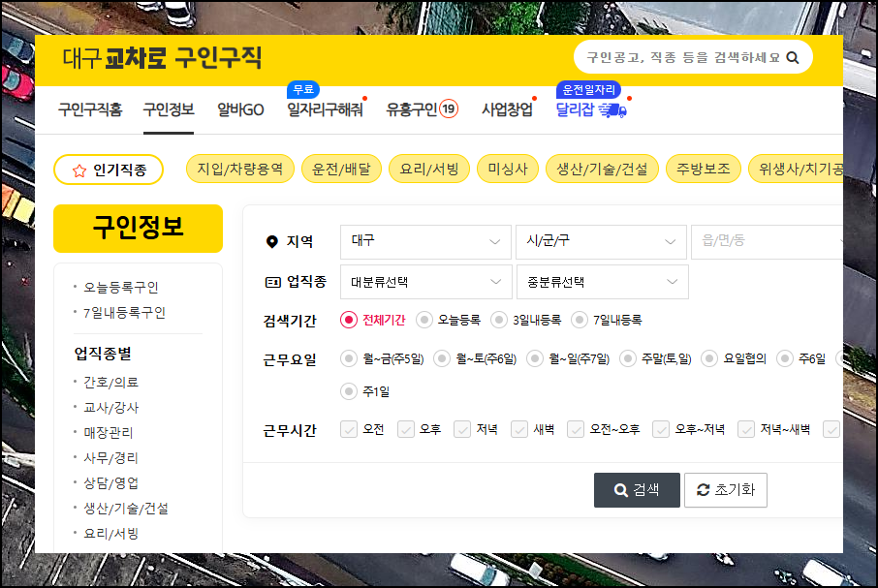Click the dark 검색 button

pyautogui.click(x=637, y=490)
